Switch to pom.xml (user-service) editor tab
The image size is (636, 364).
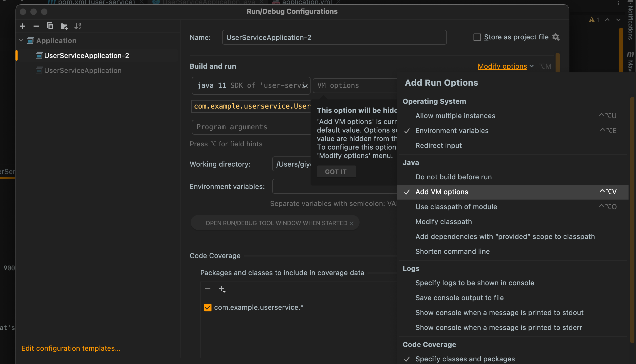[96, 2]
